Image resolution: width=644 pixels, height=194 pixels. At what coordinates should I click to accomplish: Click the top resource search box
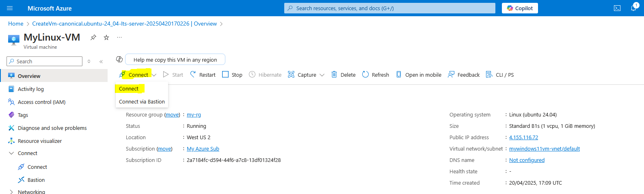(x=390, y=8)
